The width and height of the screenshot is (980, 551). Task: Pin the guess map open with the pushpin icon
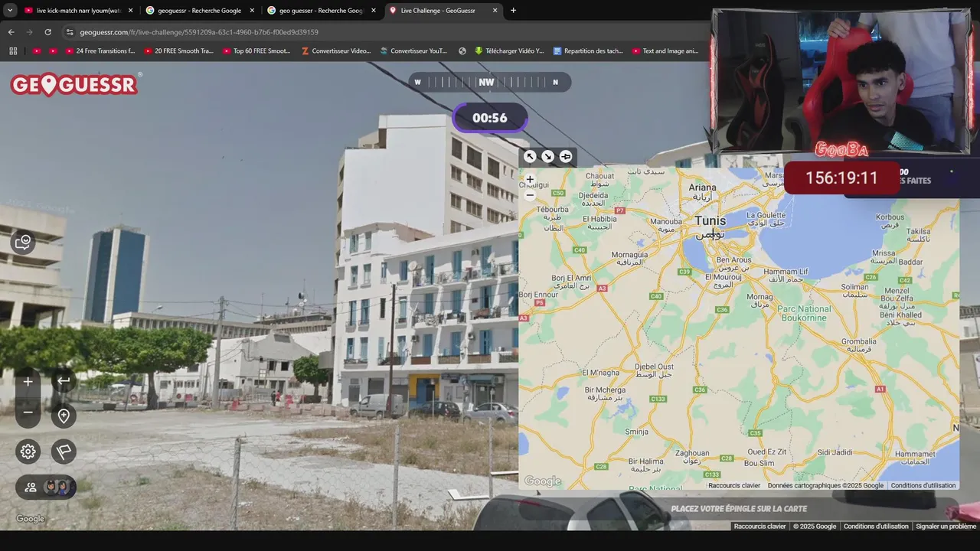click(x=566, y=156)
